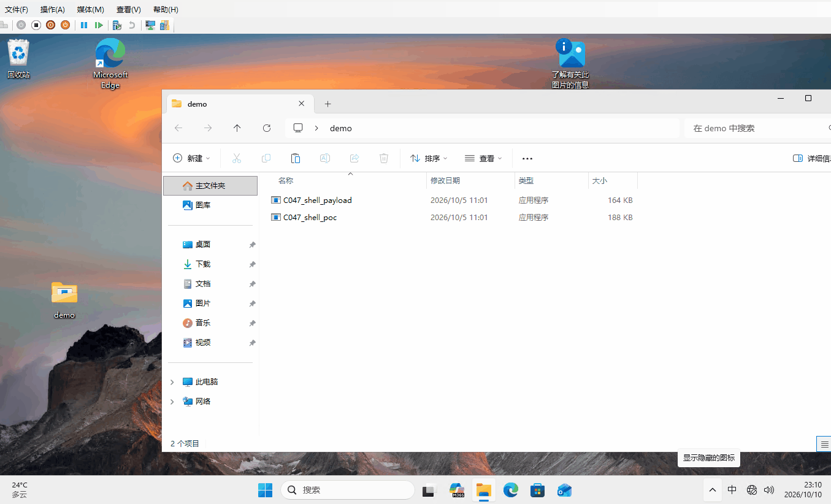Screen dimensions: 831x504
Task: Toggle the details pane button
Action: click(x=811, y=158)
